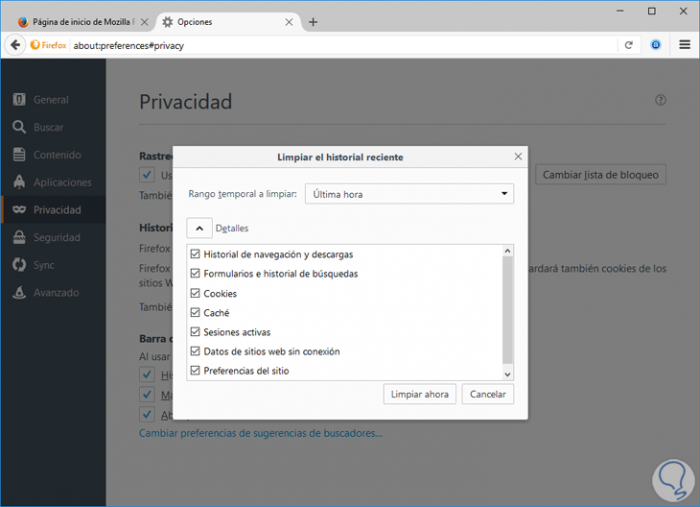The width and height of the screenshot is (700, 507).
Task: Click the Sync arrows icon
Action: [19, 265]
